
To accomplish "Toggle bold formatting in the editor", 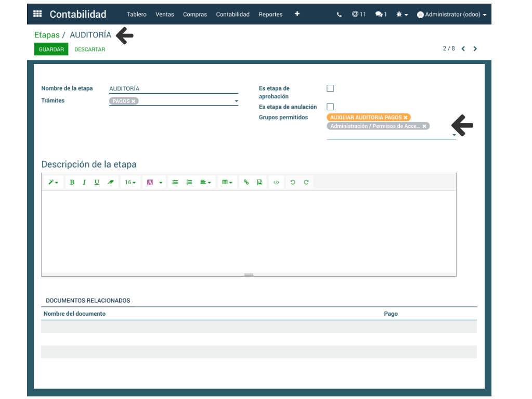I will pyautogui.click(x=72, y=183).
